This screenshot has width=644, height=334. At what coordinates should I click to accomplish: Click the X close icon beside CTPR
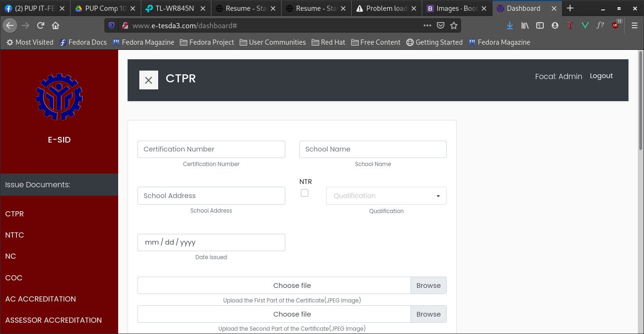148,80
